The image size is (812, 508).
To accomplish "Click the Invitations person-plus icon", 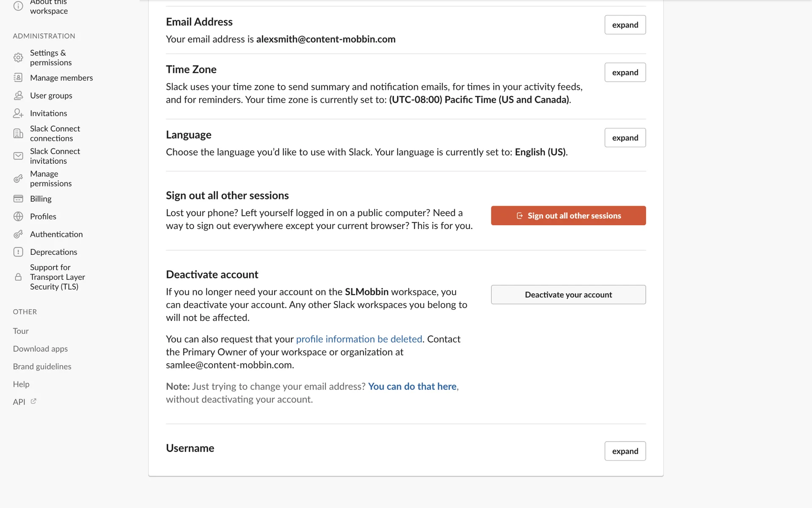I will tap(18, 113).
